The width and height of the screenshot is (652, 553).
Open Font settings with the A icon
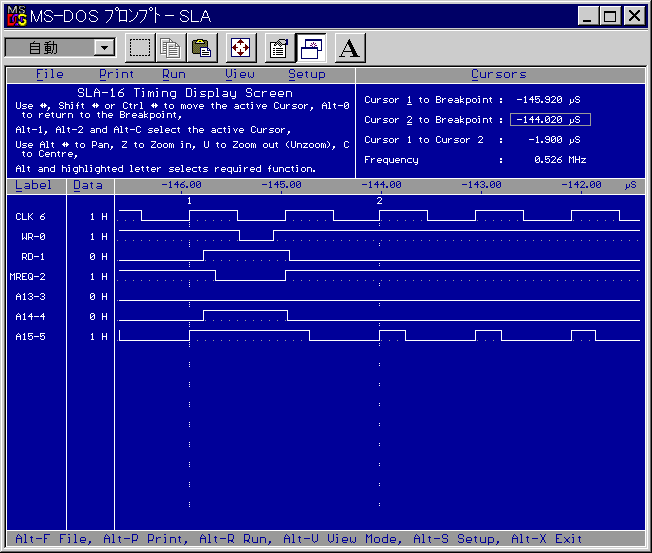tap(348, 47)
